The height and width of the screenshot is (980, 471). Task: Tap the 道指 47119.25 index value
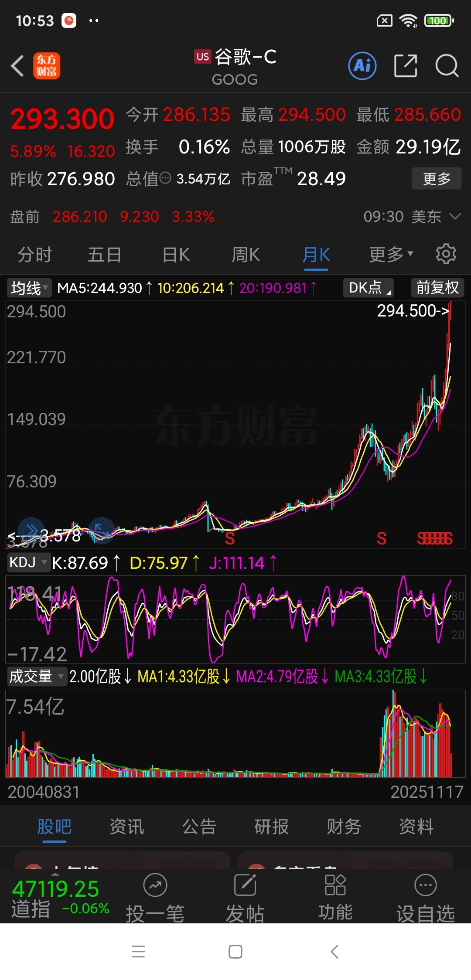pos(55,888)
